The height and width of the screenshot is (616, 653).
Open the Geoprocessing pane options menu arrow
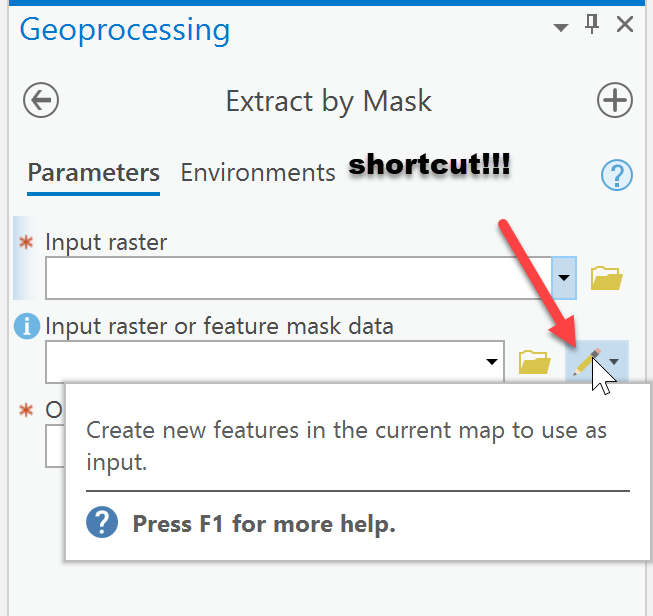[x=561, y=28]
